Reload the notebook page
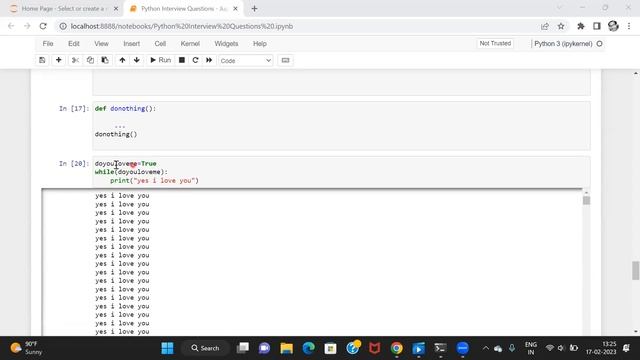 (x=43, y=26)
